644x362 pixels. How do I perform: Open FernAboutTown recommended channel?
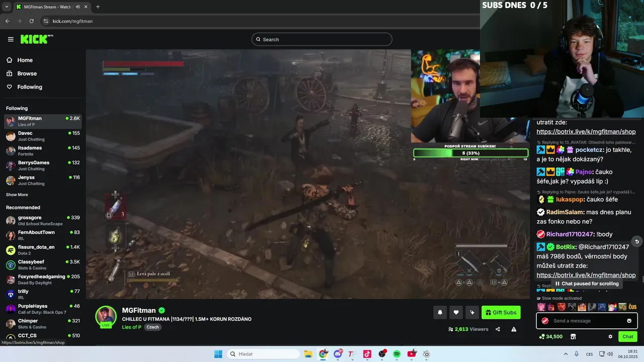[43, 235]
